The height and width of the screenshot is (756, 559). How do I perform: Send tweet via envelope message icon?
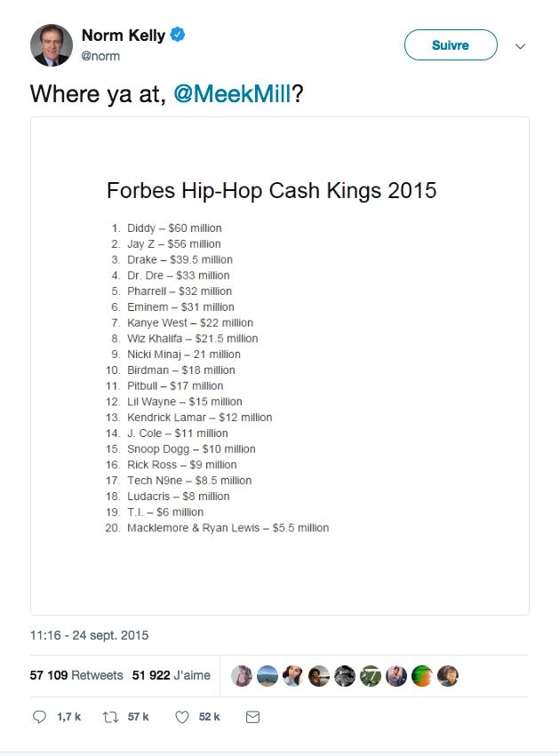252,716
